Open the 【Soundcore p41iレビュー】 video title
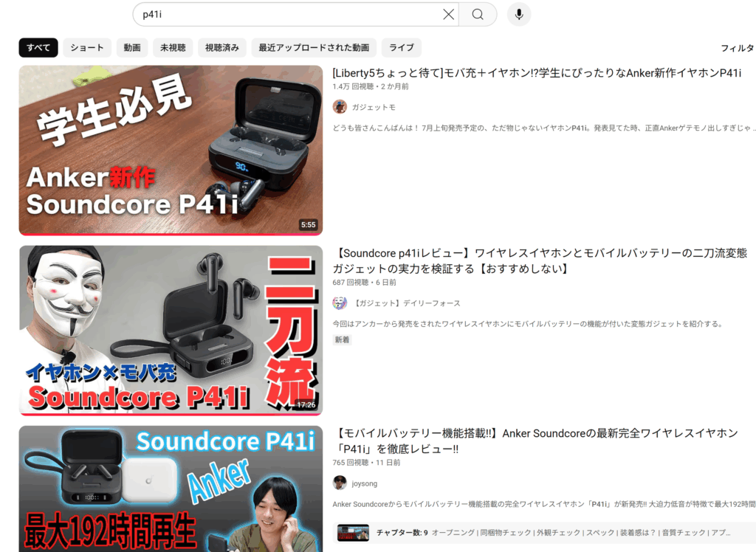Viewport: 756px width, 552px height. [x=540, y=261]
